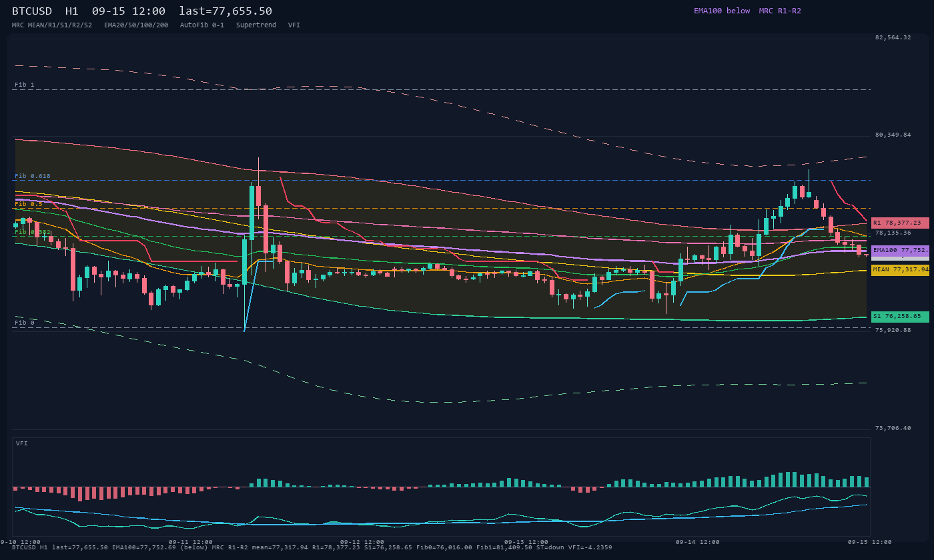Click the 09-10 12:00 time axis label
The height and width of the screenshot is (560, 934).
[20, 542]
